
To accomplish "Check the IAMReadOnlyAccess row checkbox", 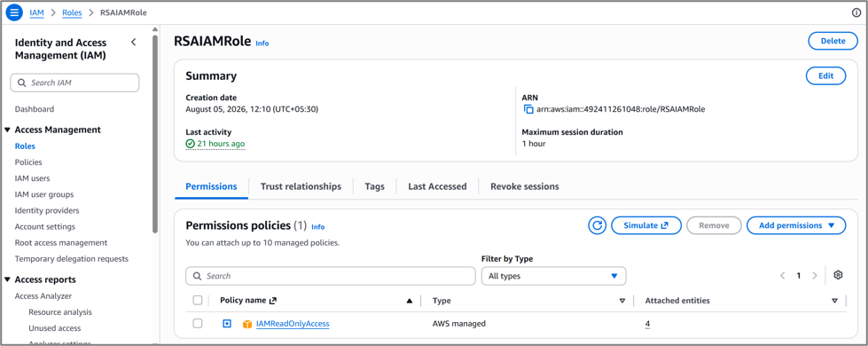I will (x=198, y=323).
